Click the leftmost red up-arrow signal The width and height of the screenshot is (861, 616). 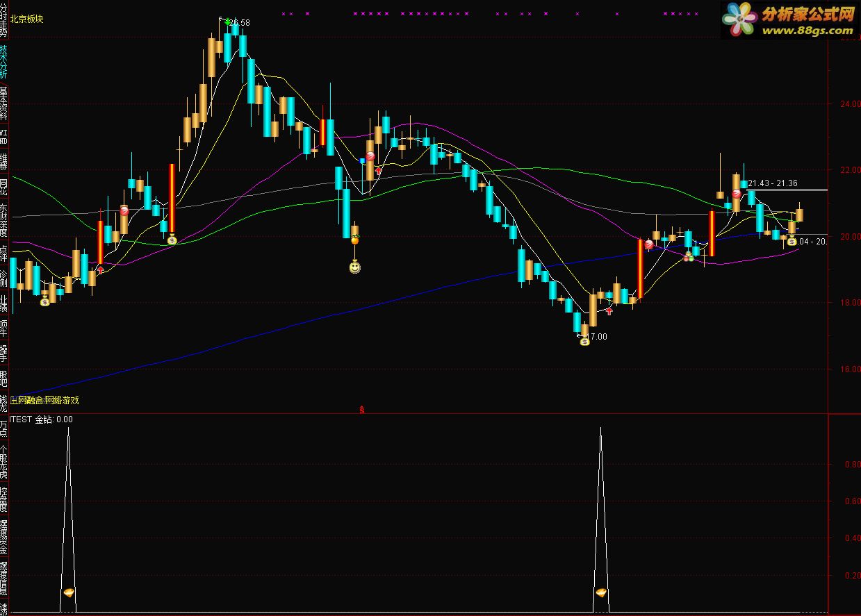pos(101,269)
